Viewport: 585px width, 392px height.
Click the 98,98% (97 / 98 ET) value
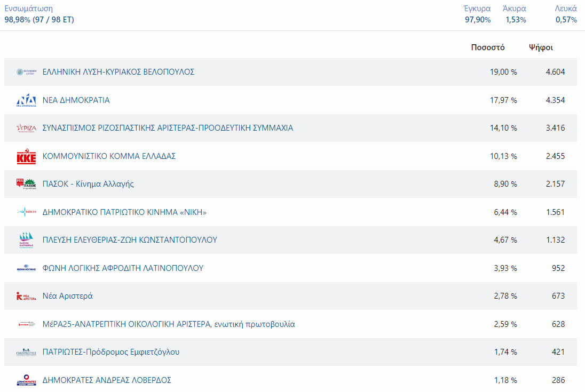(x=39, y=20)
